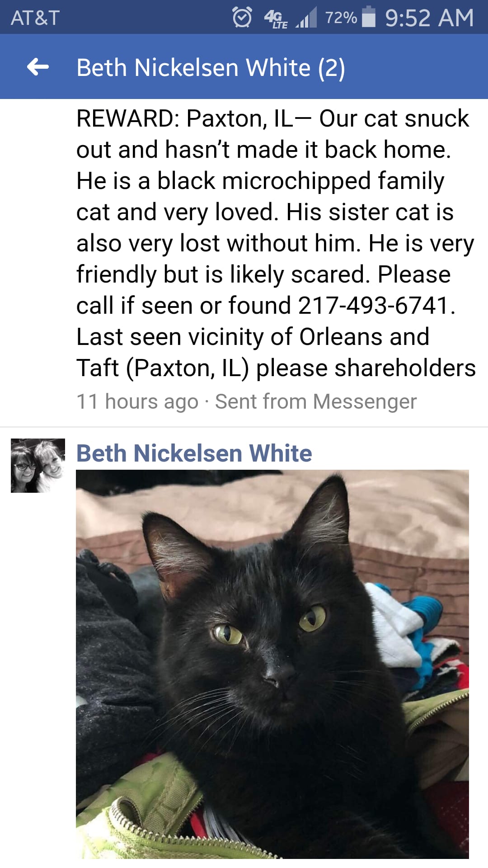
Task: Tap the 11 hours ago timestamp
Action: (137, 401)
